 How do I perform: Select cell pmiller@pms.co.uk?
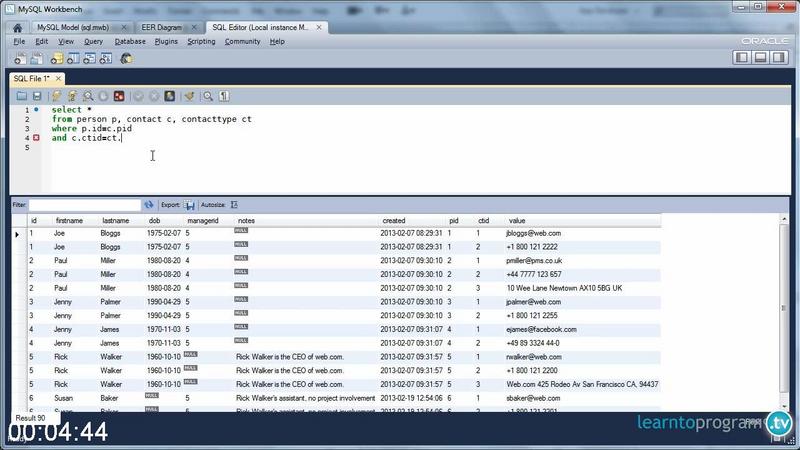534,261
